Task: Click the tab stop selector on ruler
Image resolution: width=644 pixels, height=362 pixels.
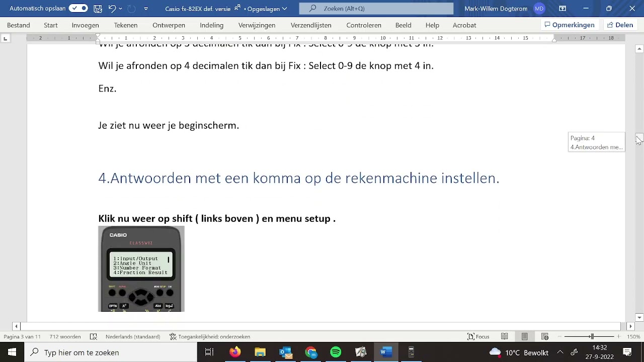Action: click(x=6, y=38)
